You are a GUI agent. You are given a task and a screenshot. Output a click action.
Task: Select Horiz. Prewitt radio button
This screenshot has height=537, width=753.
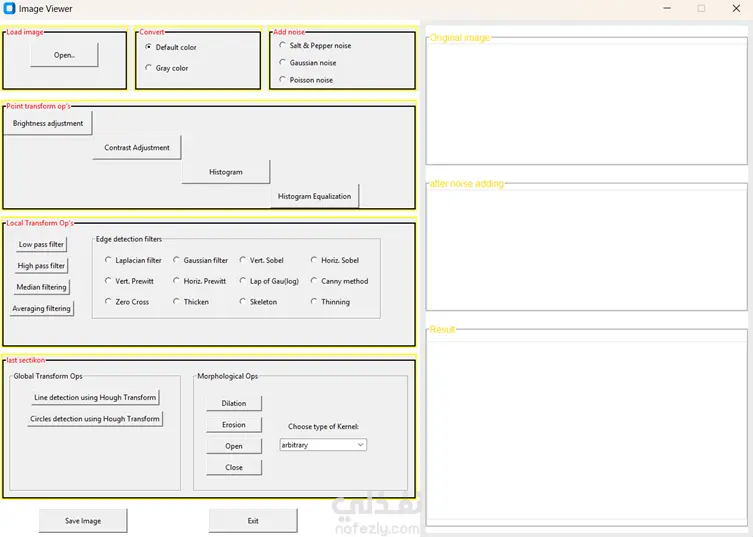(176, 280)
